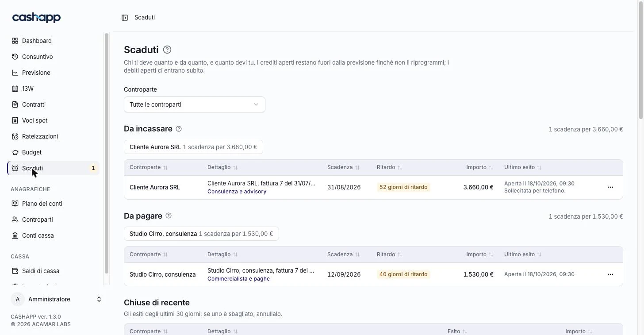This screenshot has height=335, width=644.
Task: Click the Contratti document icon
Action: [15, 104]
